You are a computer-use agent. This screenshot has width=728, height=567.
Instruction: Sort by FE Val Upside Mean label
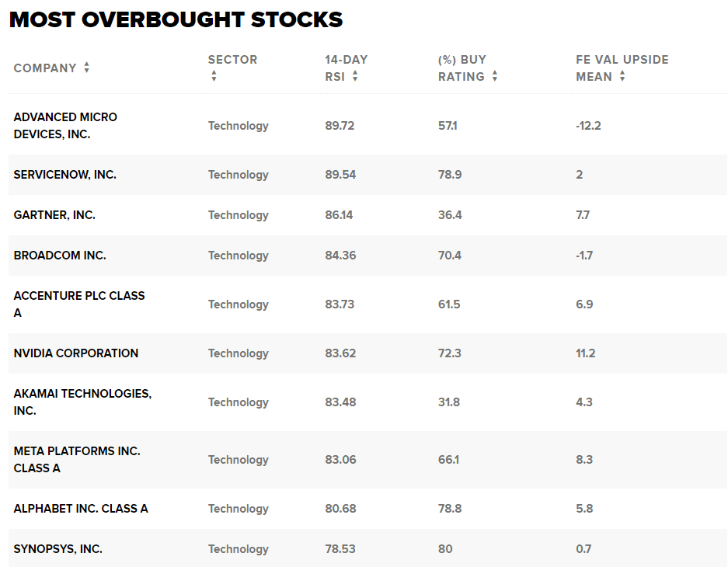[x=622, y=60]
